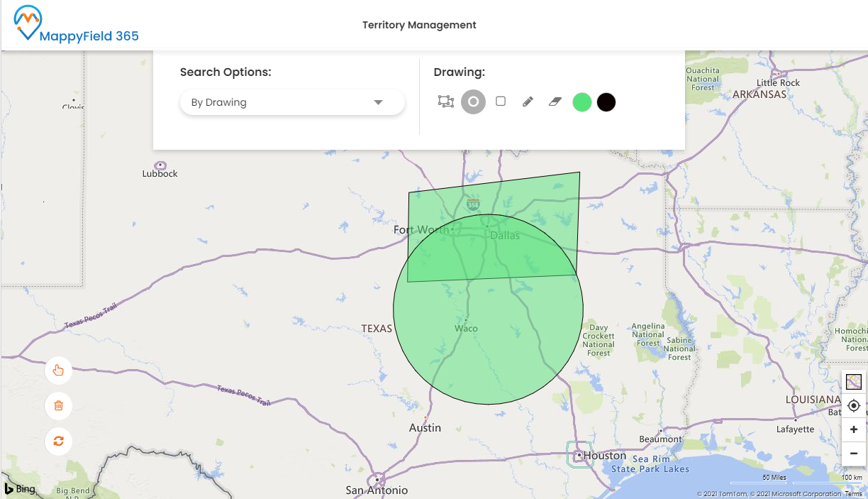Click the Angelina National Forest label

pos(648,334)
